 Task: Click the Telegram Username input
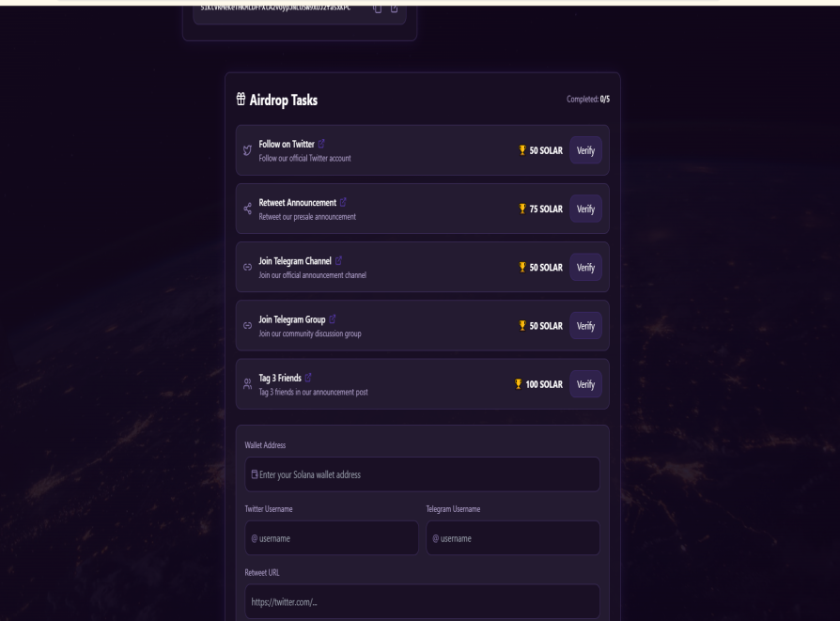point(512,538)
